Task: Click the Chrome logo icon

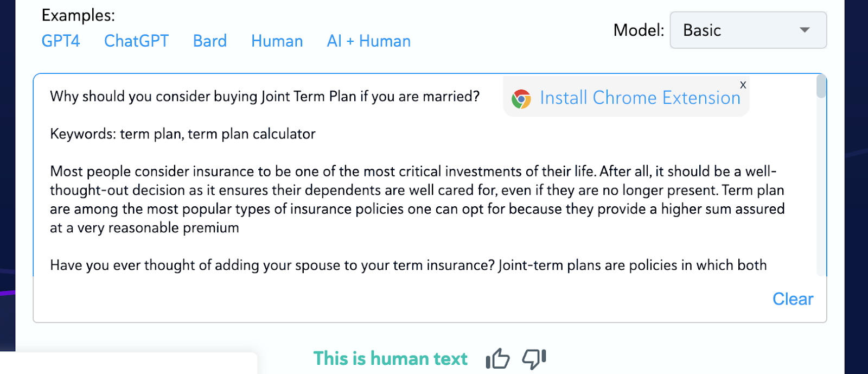Action: [521, 99]
